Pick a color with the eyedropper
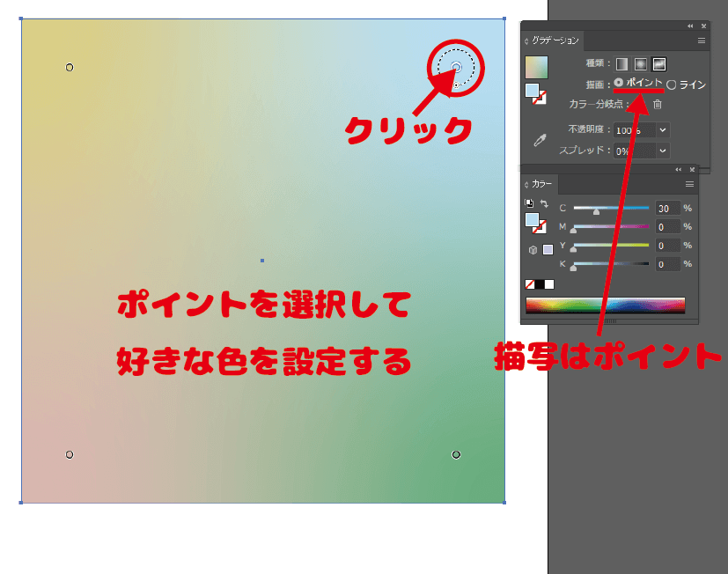728x574 pixels. click(x=540, y=140)
